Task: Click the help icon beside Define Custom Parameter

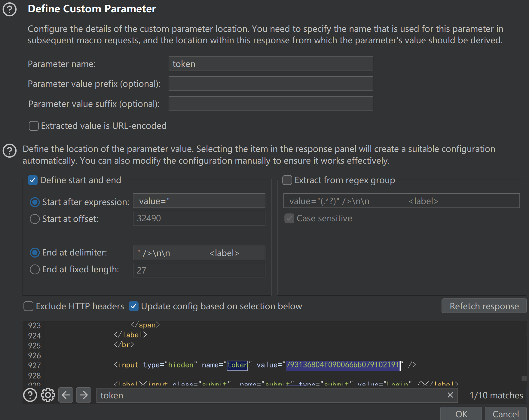Action: click(9, 9)
